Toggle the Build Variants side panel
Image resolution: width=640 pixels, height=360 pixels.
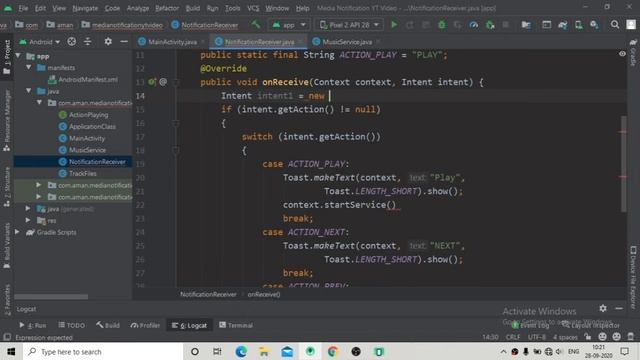(7, 245)
